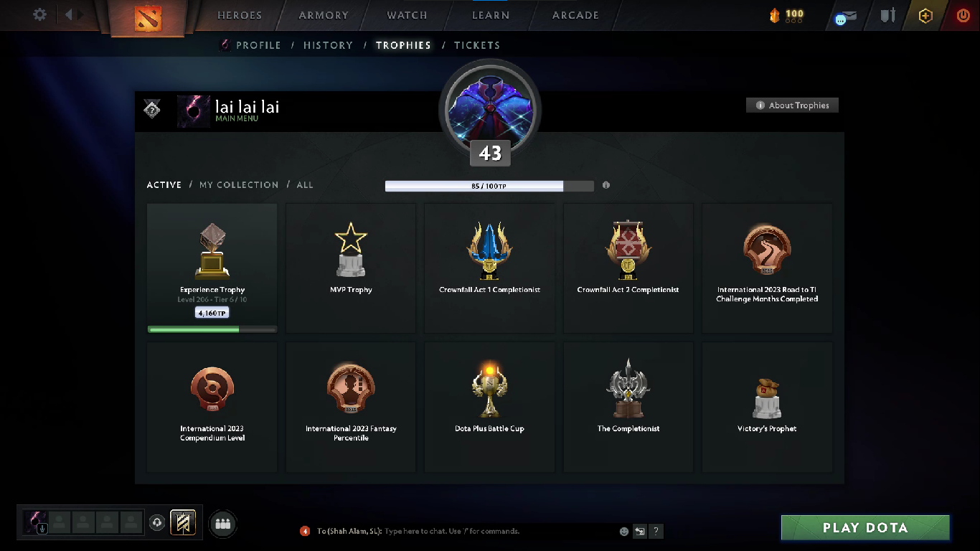980x551 pixels.
Task: Open the shards balance icon showing 100
Action: tap(786, 15)
